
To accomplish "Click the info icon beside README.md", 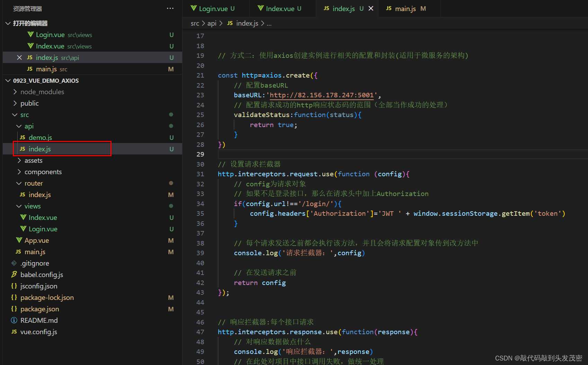I will 14,320.
